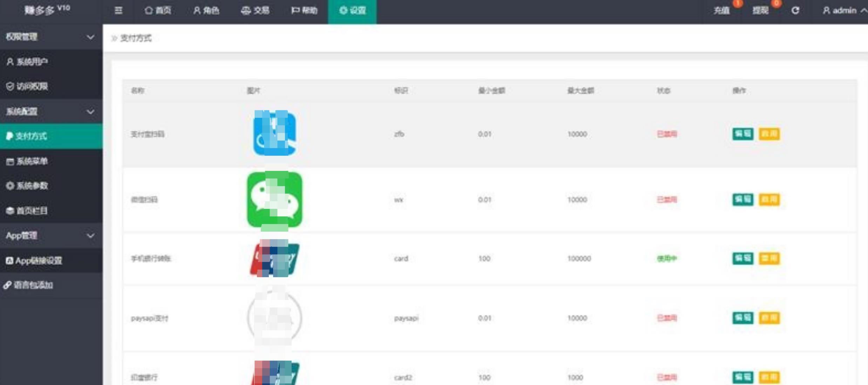The height and width of the screenshot is (385, 868).
Task: Collapse the 权限管理 sidebar group
Action: 51,37
